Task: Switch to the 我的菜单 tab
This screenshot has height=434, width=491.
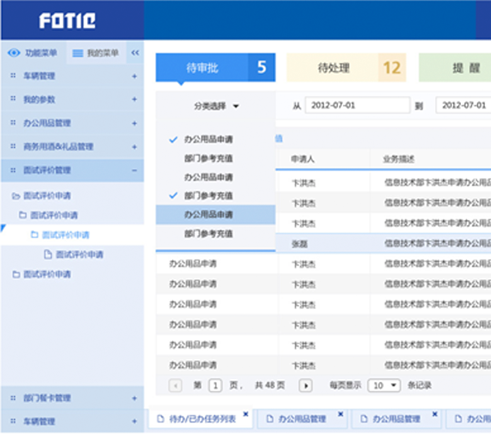Action: (96, 53)
